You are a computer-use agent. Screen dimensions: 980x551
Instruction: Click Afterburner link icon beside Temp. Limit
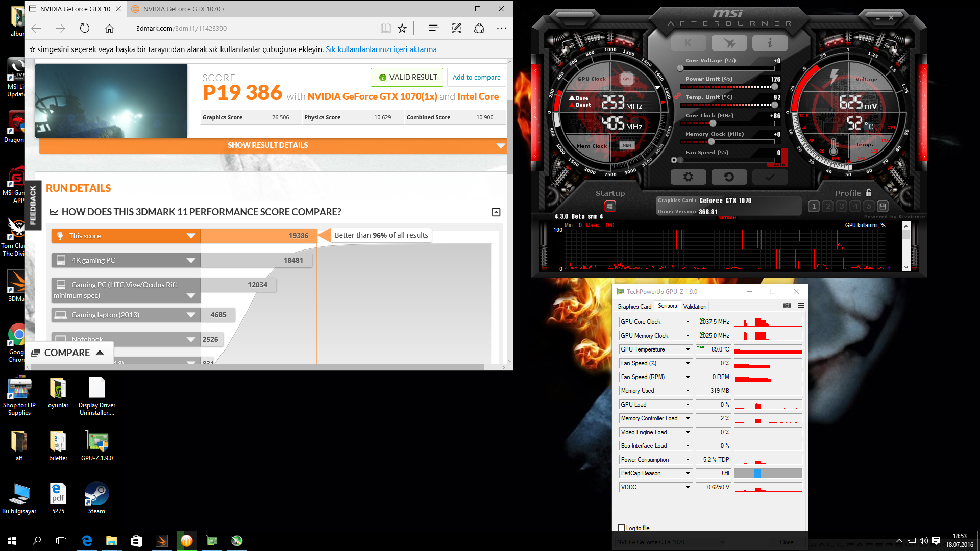pyautogui.click(x=677, y=96)
